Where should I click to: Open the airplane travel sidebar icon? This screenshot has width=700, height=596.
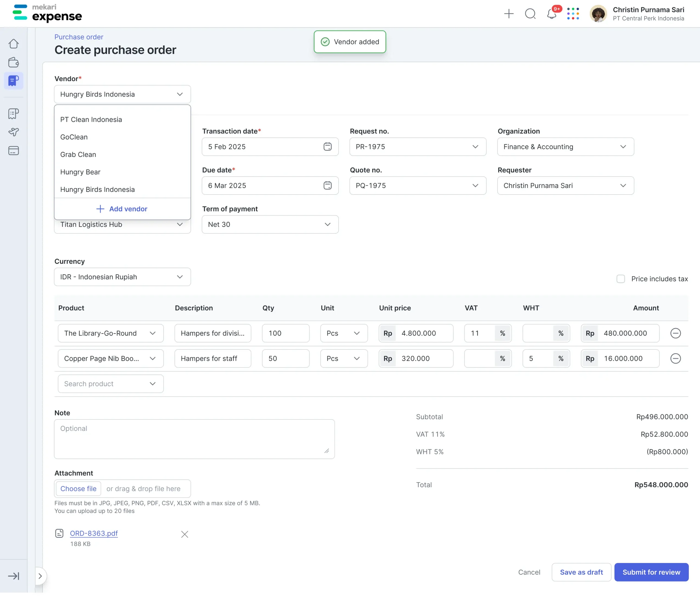coord(13,132)
